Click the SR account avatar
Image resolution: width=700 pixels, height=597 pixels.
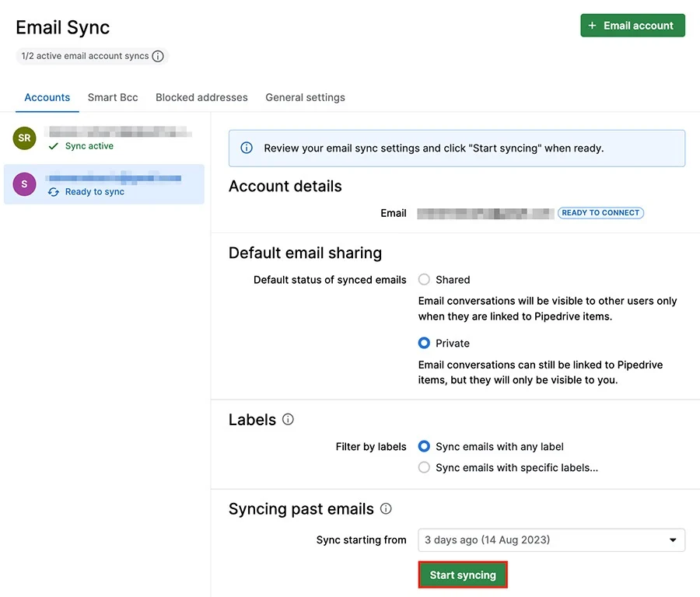coord(25,138)
